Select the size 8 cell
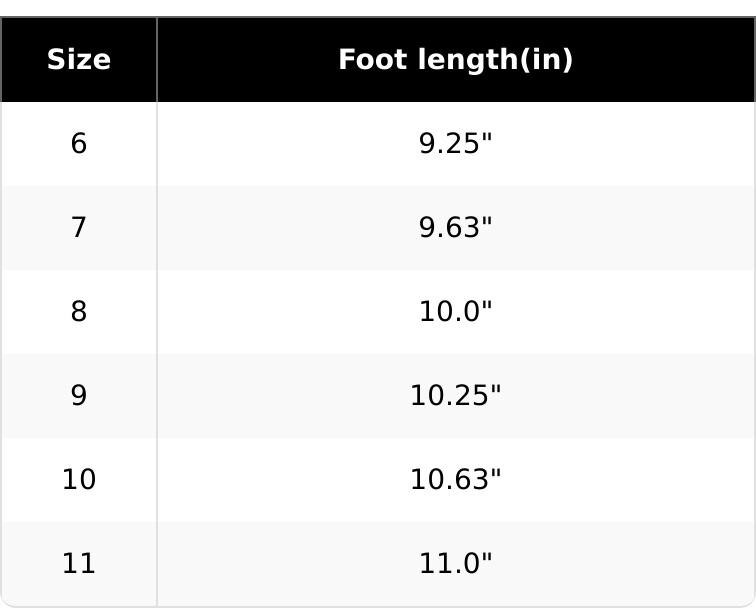756x608 pixels. (79, 312)
